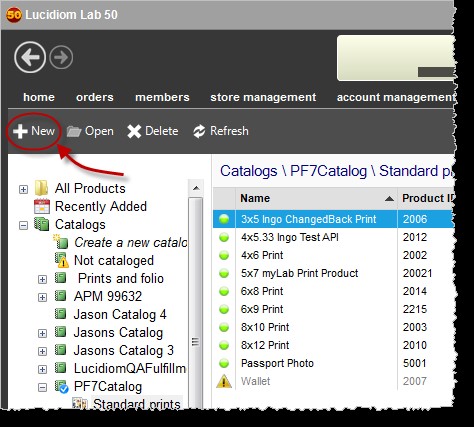Select the Recently Added calendar icon
Screen dimensions: 474x427
pyautogui.click(x=42, y=206)
